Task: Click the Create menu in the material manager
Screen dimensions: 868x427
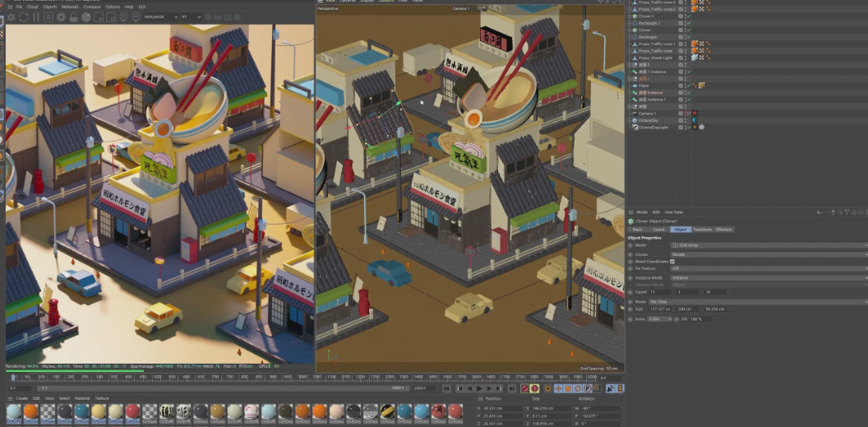Action: 22,398
